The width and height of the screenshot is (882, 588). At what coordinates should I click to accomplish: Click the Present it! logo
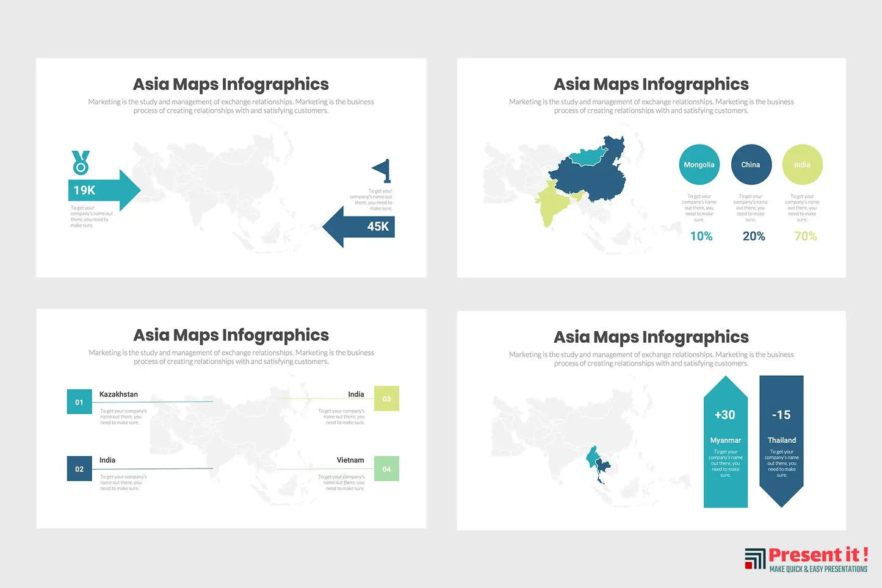pos(806,559)
